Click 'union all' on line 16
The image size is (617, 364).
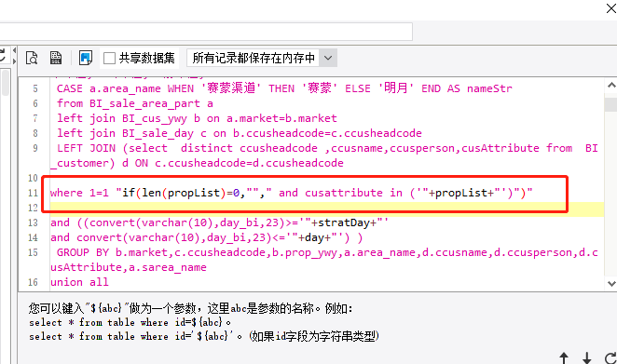pos(79,282)
